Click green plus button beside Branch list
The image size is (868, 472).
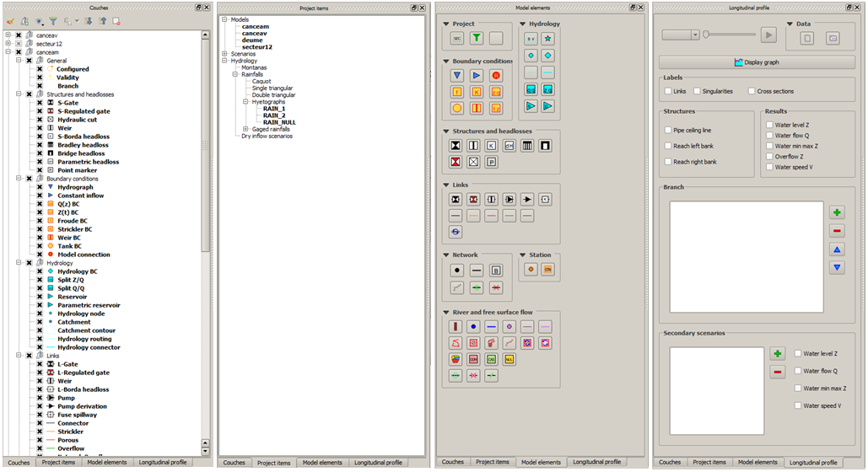coord(837,212)
